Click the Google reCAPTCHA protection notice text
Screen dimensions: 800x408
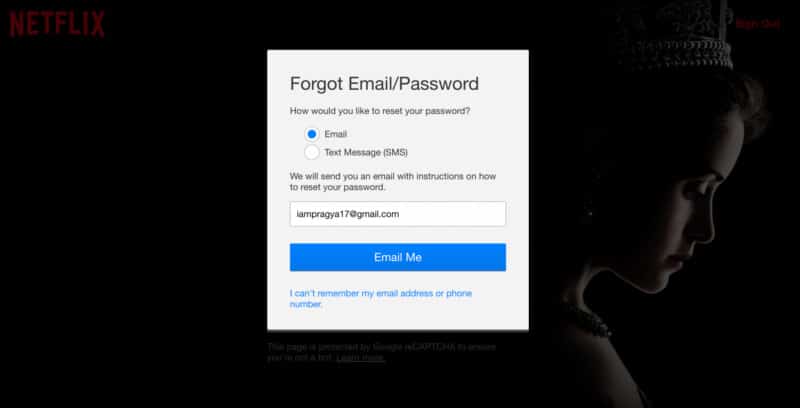381,352
